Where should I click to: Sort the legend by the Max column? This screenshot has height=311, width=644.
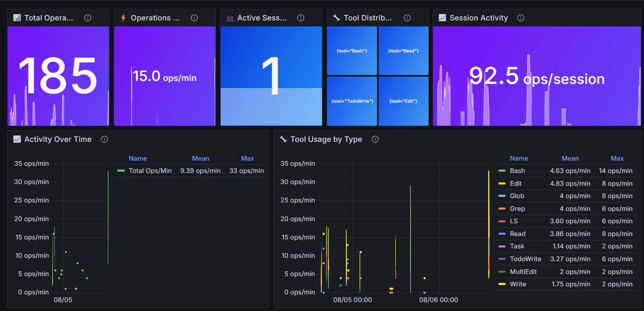click(617, 158)
